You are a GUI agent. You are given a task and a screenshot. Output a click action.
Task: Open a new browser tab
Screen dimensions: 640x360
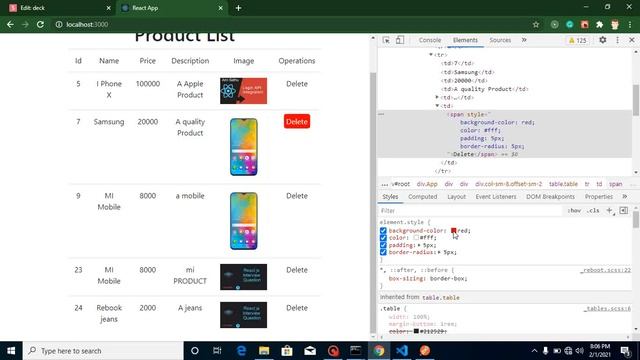coord(238,8)
